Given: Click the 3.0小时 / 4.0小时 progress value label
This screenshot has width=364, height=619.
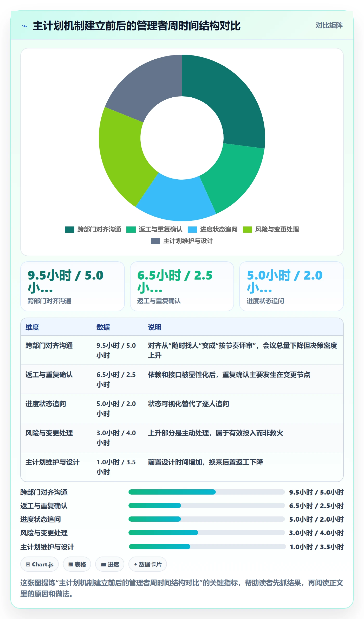Looking at the screenshot, I should pos(316,533).
